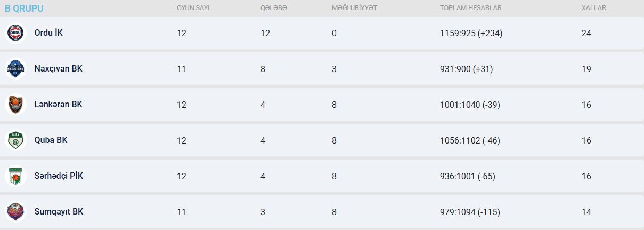Click the Naxçıvan BK team logo
This screenshot has width=644, height=230.
click(15, 69)
